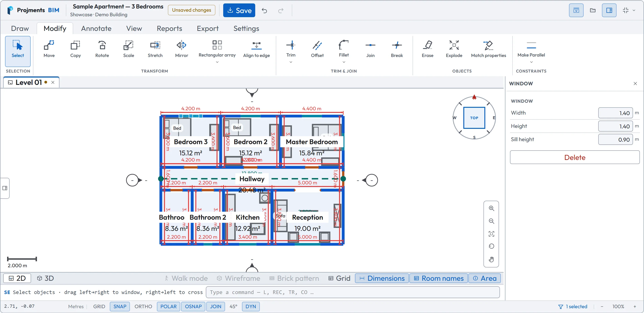Expand Rectangular array options
Screen dimensions: 644x313
click(x=217, y=62)
